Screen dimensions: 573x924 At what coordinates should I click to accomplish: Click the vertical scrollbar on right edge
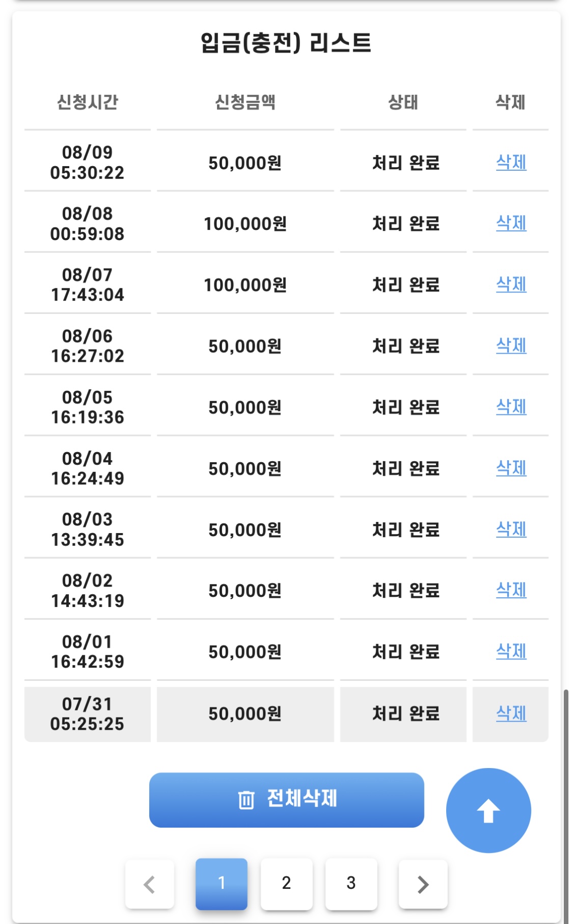pos(565,805)
